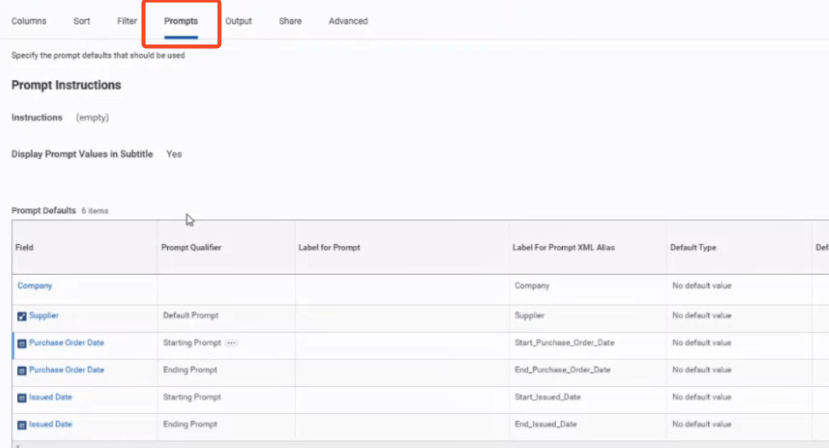Open related actions ellipsis next to Starting Prompt
Screen dimensions: 829x448
231,343
